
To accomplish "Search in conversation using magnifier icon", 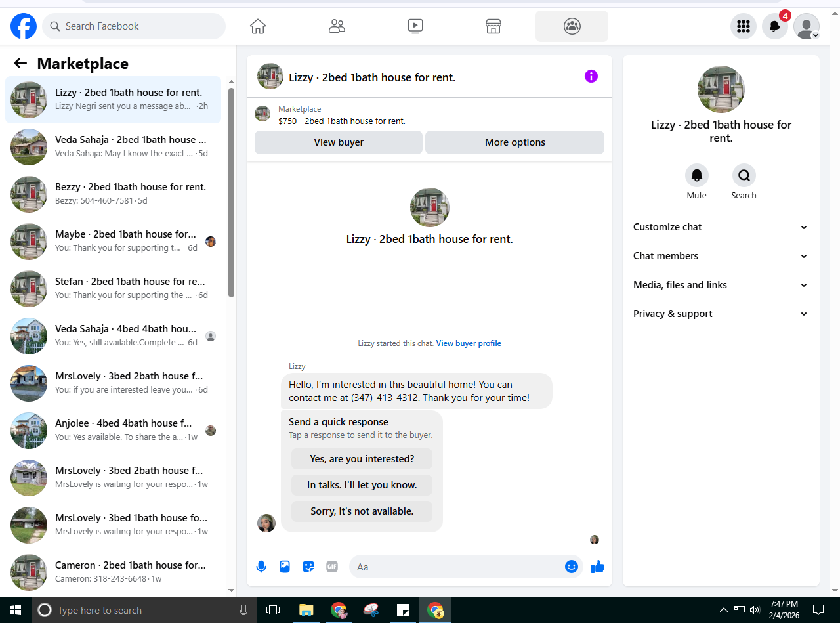I will pos(744,175).
